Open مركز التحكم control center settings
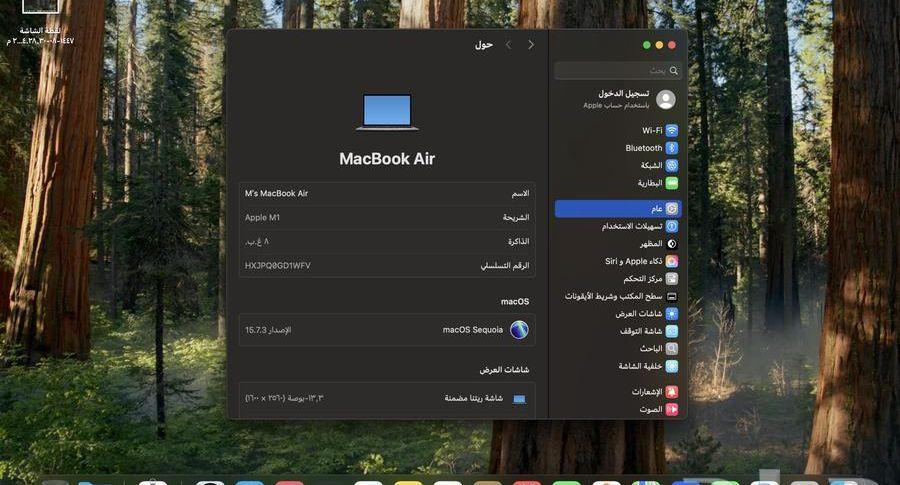This screenshot has height=485, width=900. (x=618, y=279)
